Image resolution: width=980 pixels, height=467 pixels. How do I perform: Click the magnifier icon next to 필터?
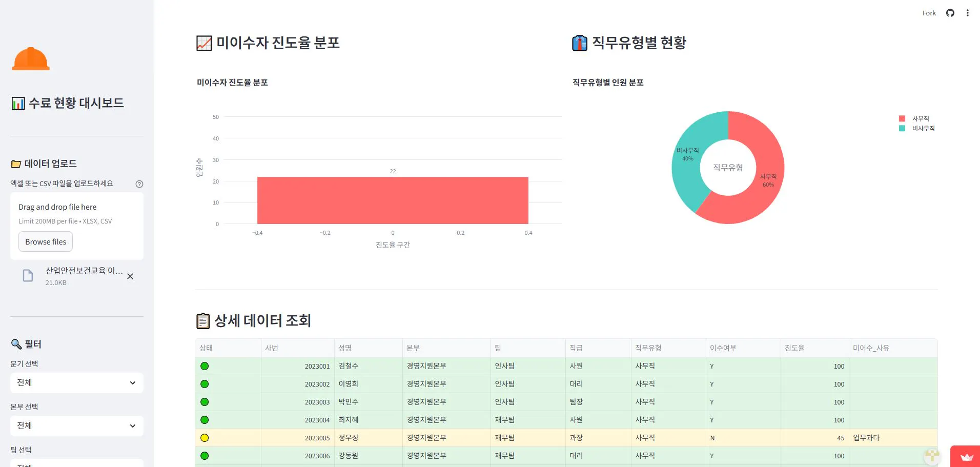pos(16,344)
